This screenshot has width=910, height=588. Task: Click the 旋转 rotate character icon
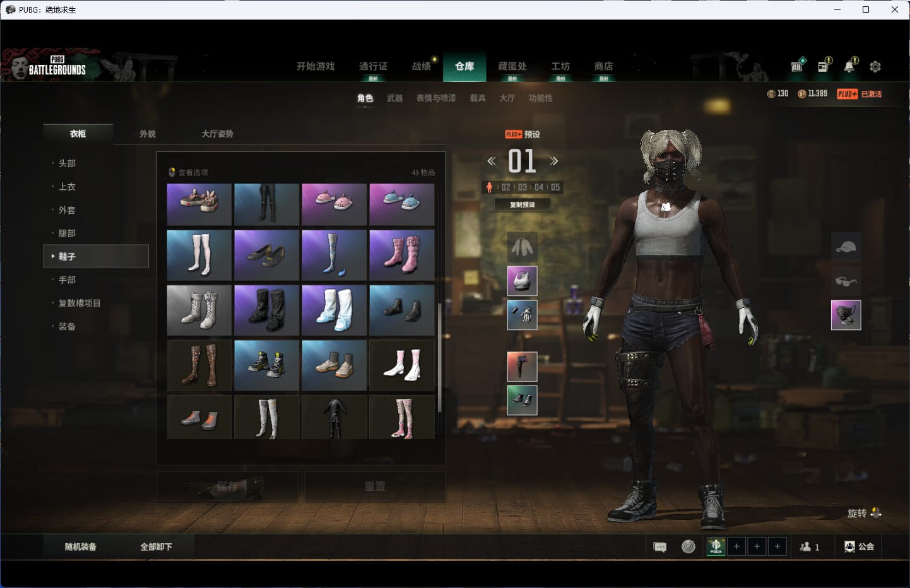875,513
